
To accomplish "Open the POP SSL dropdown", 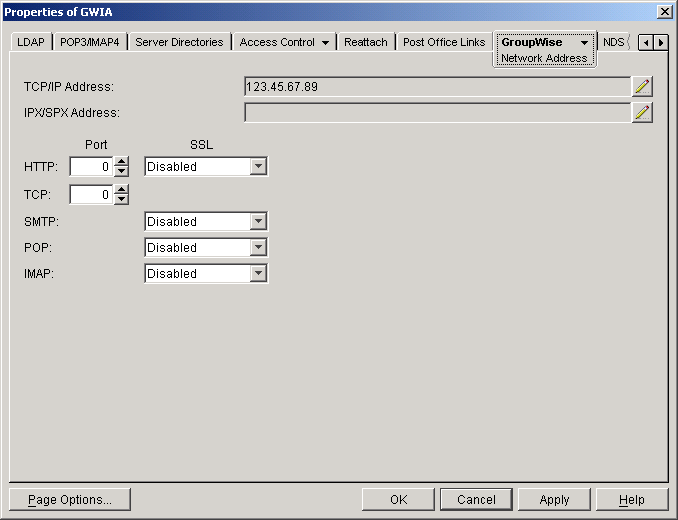I will point(258,247).
